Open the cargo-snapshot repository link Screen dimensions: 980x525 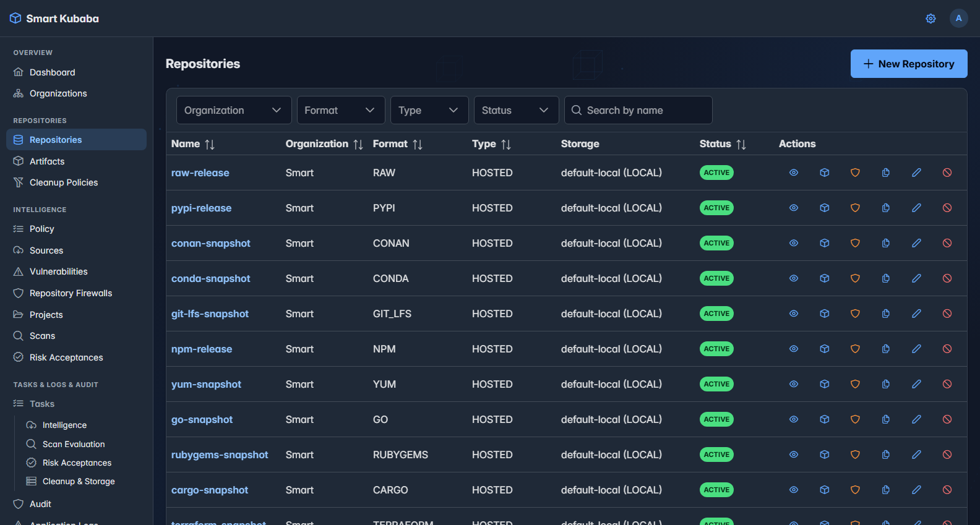click(x=210, y=490)
